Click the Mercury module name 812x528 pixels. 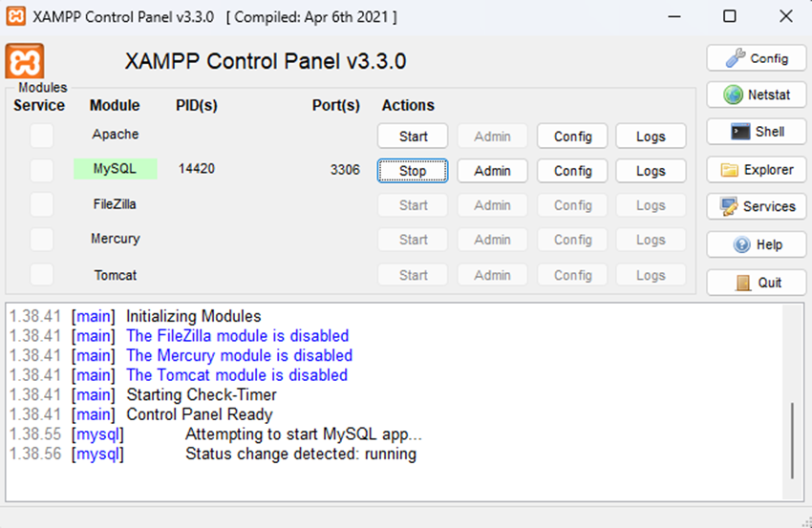point(115,239)
